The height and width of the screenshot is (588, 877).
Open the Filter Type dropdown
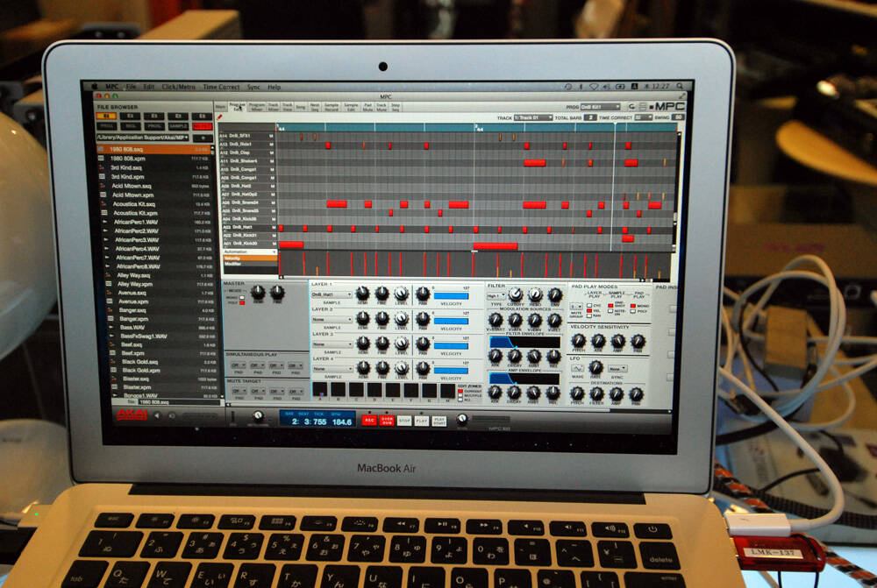tap(495, 296)
